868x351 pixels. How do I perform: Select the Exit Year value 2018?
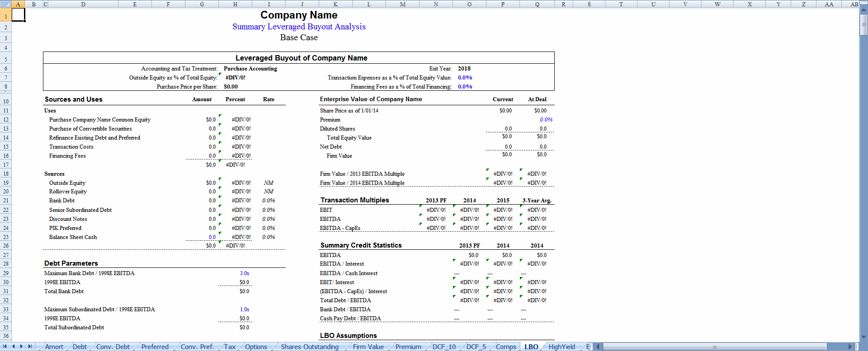(464, 69)
